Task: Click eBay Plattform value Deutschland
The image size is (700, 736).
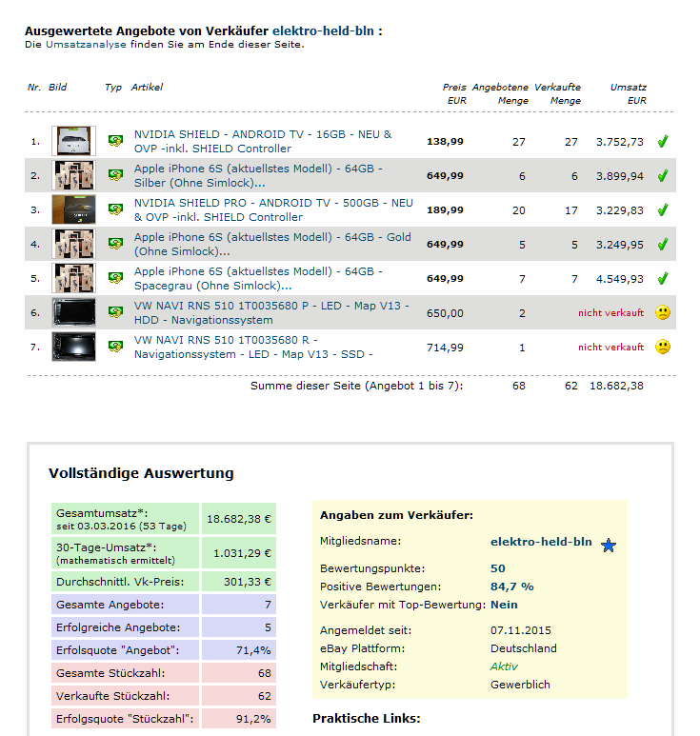Action: coord(524,648)
